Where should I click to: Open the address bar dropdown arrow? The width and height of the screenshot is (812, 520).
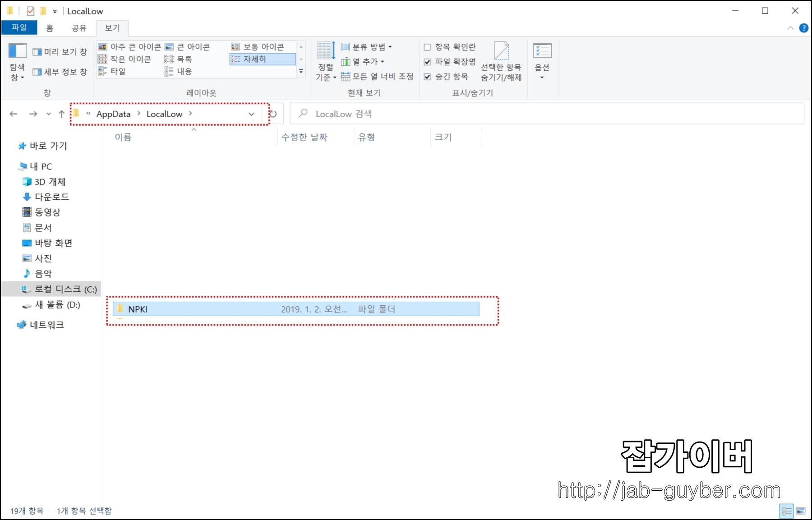(x=251, y=114)
